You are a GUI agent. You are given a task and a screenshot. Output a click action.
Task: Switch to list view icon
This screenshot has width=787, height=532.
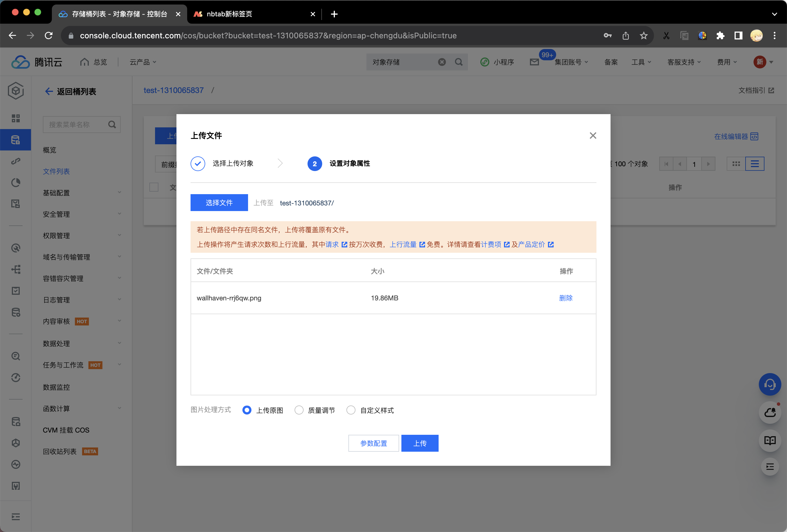click(755, 164)
